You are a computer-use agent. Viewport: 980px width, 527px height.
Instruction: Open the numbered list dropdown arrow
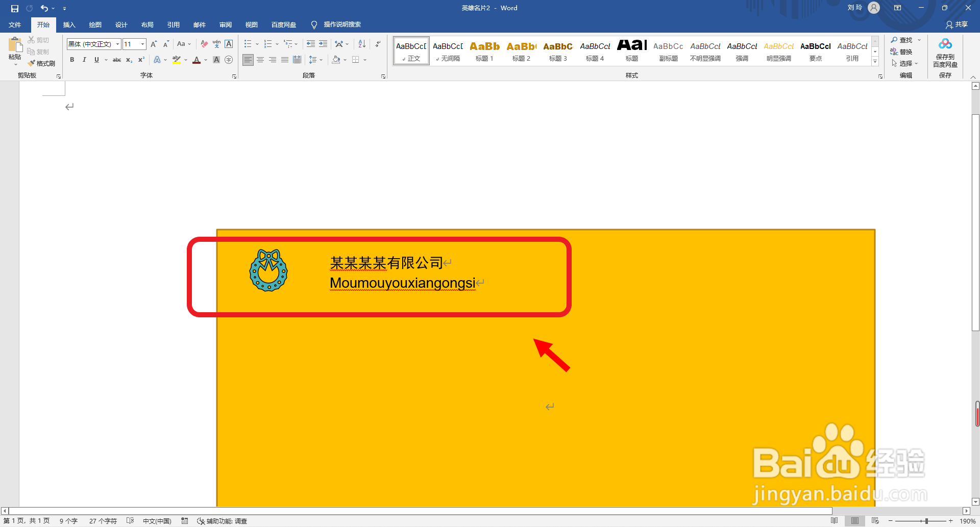(x=277, y=44)
